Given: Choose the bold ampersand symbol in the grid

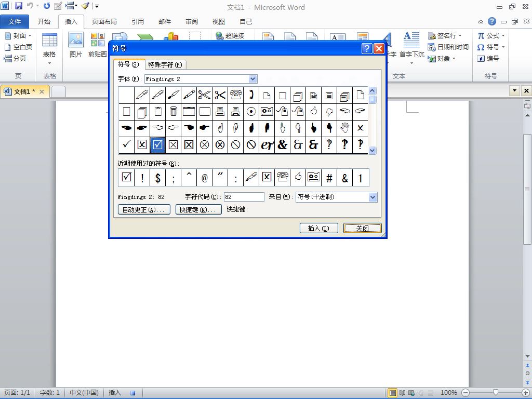Looking at the screenshot, I should click(x=282, y=144).
